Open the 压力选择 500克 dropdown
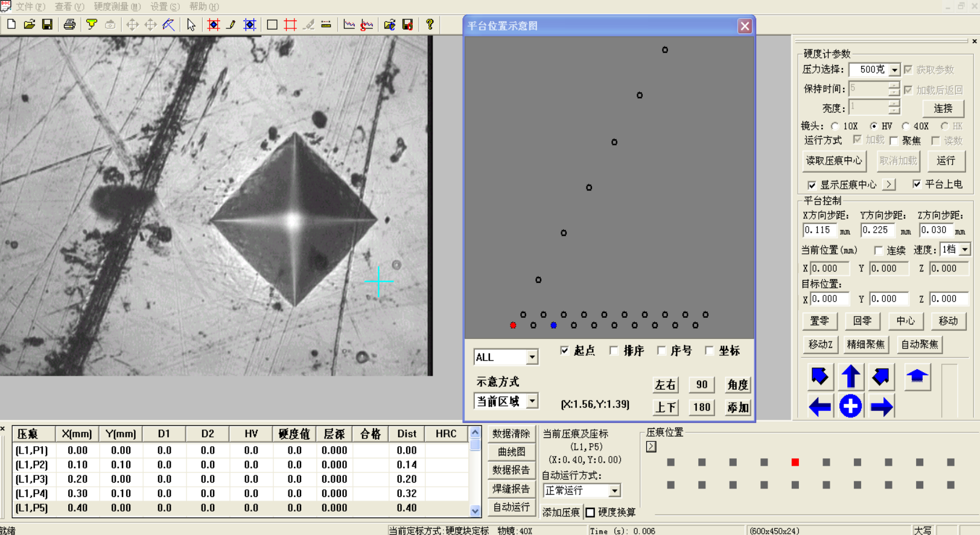 [894, 70]
